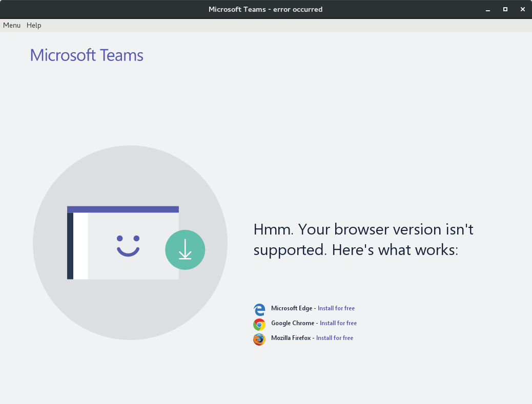Viewport: 532px width, 404px height.
Task: Click the Mozilla Firefox browser icon
Action: [259, 339]
